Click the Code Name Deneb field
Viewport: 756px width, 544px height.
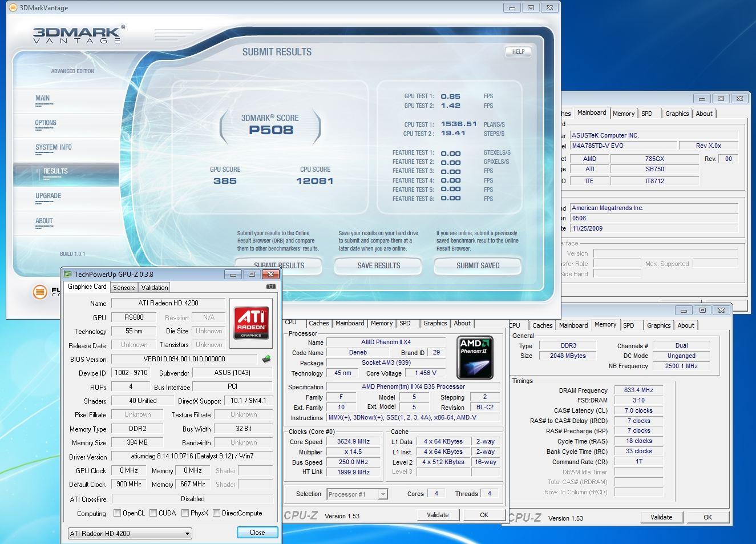(358, 352)
